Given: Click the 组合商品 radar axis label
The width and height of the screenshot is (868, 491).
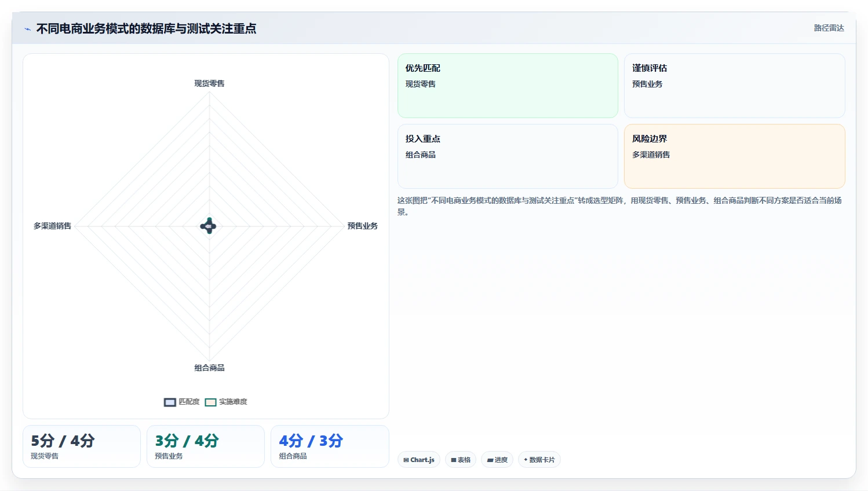Looking at the screenshot, I should click(x=209, y=368).
